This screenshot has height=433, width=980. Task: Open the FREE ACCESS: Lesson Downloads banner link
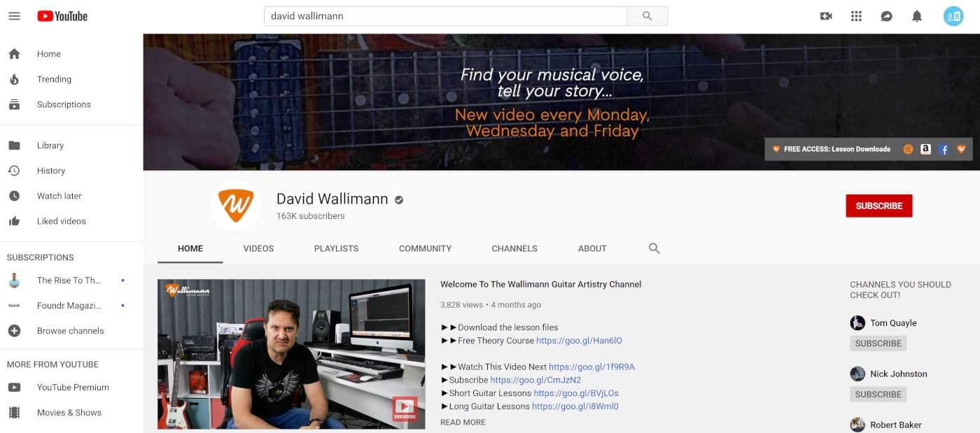click(831, 149)
